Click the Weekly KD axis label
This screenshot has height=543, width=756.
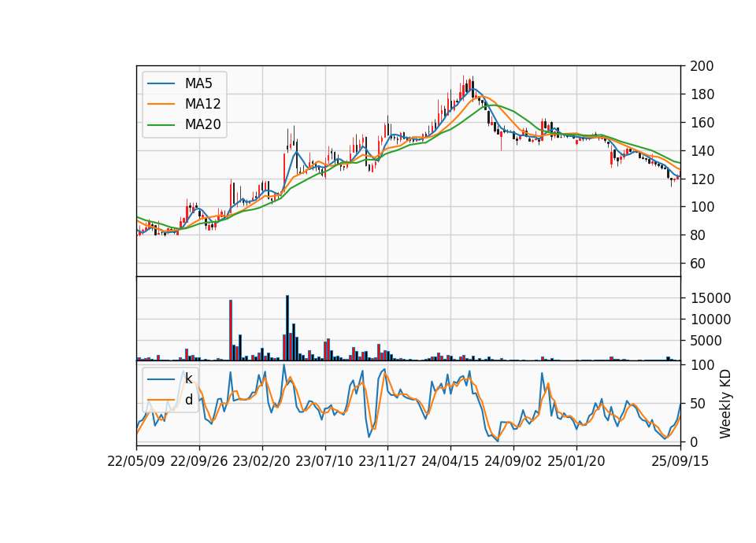click(x=725, y=404)
